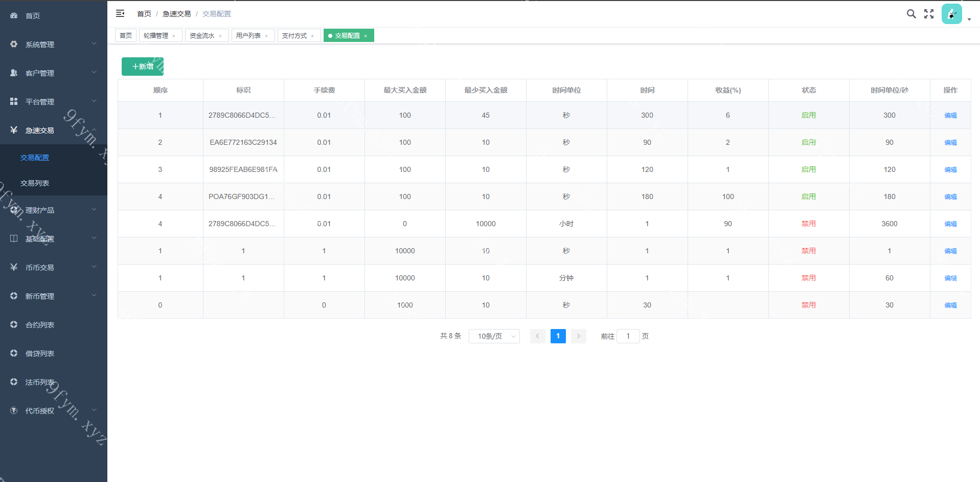Edit the row with max buy 1000
980x482 pixels.
950,305
